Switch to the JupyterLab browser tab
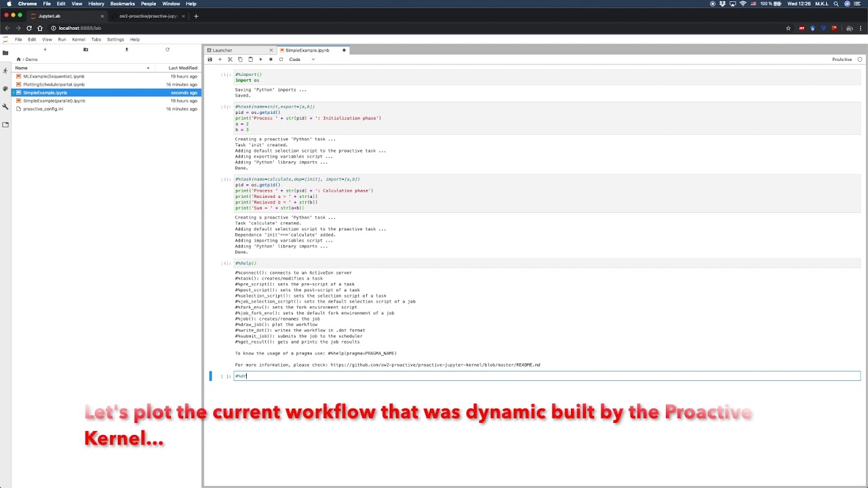868x488 pixels. pyautogui.click(x=66, y=16)
